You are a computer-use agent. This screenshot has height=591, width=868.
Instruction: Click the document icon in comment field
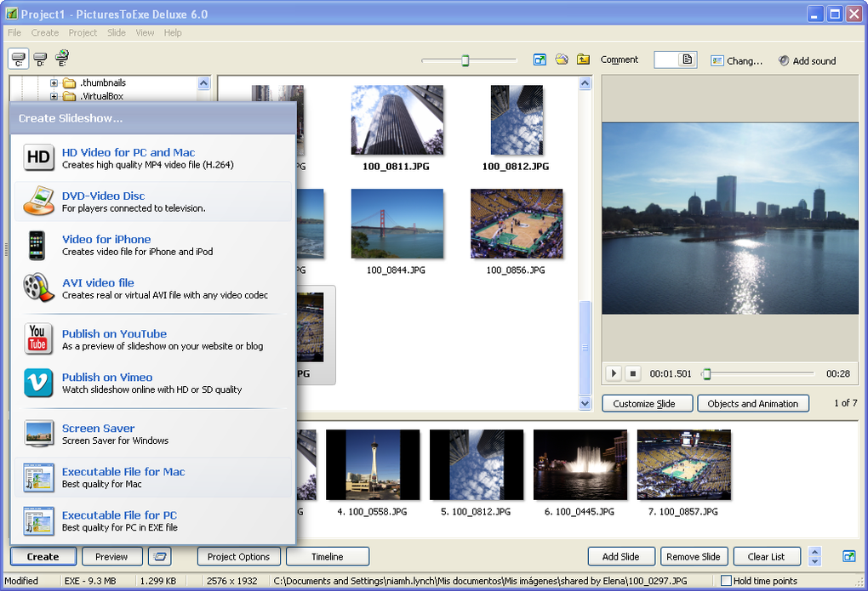coord(687,60)
